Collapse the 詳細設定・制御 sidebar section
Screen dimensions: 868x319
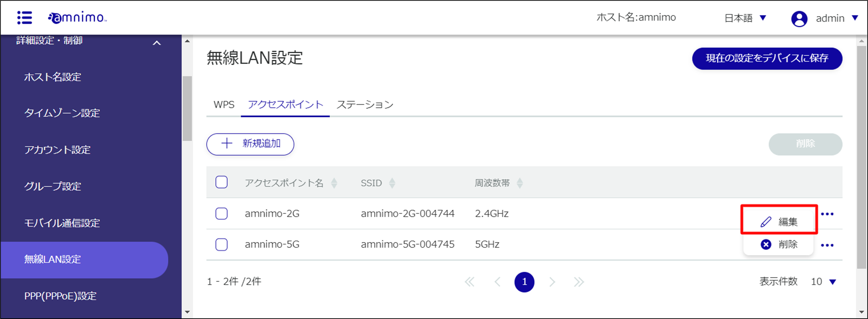[x=157, y=43]
